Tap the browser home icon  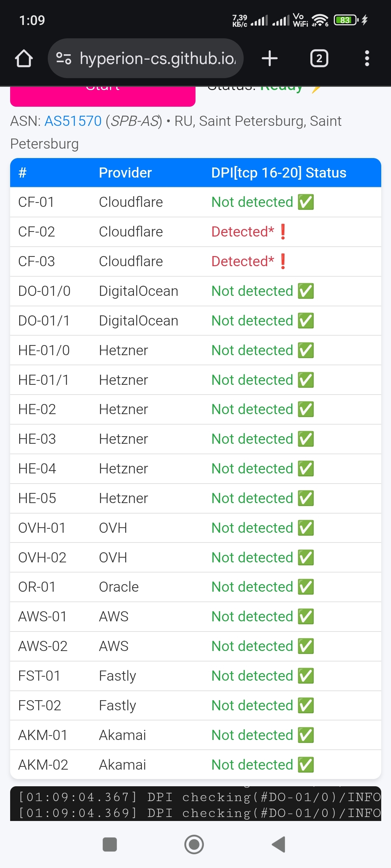click(24, 59)
